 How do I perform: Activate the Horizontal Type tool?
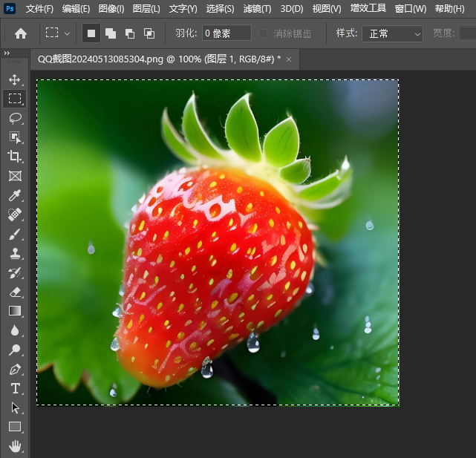[14, 388]
